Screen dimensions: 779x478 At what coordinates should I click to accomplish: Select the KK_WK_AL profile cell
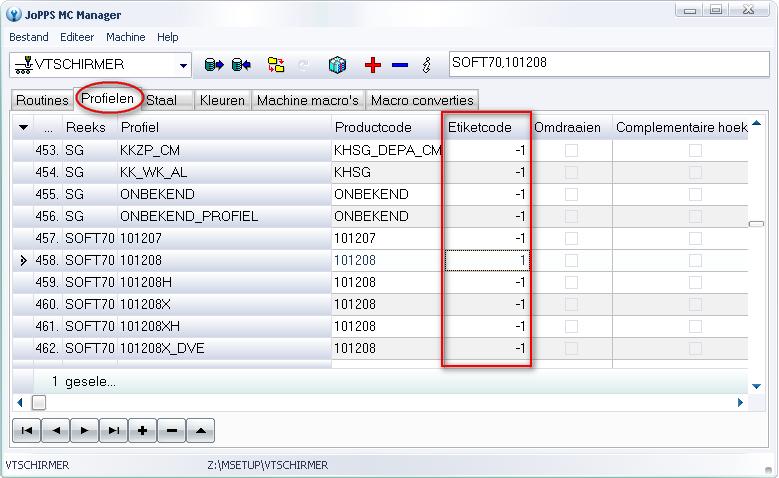224,172
